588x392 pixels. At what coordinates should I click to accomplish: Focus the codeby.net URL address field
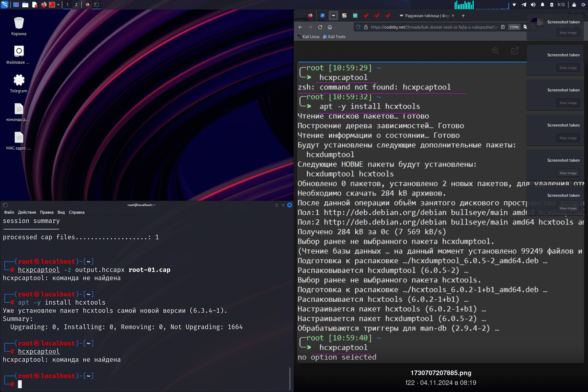[434, 27]
